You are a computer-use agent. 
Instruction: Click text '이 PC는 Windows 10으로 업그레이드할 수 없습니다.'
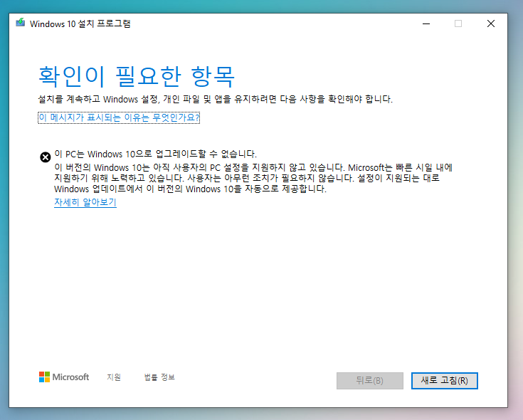click(155, 154)
